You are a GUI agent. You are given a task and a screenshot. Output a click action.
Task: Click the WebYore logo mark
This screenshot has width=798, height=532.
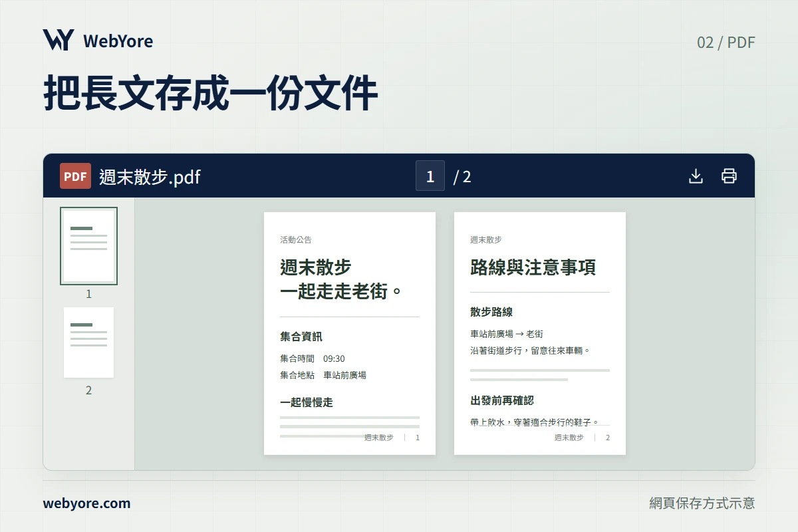point(59,41)
